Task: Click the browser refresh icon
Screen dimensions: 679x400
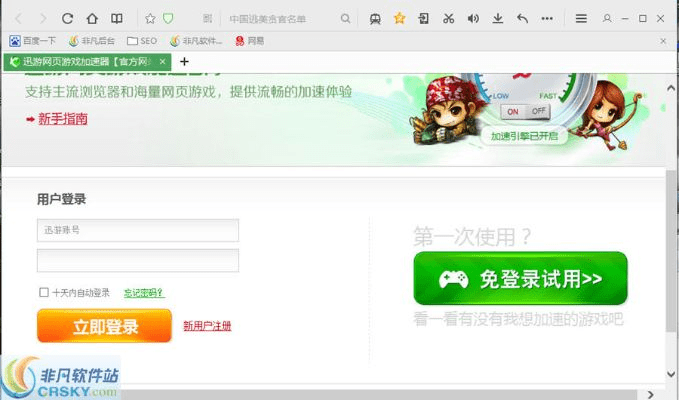Action: pos(68,18)
